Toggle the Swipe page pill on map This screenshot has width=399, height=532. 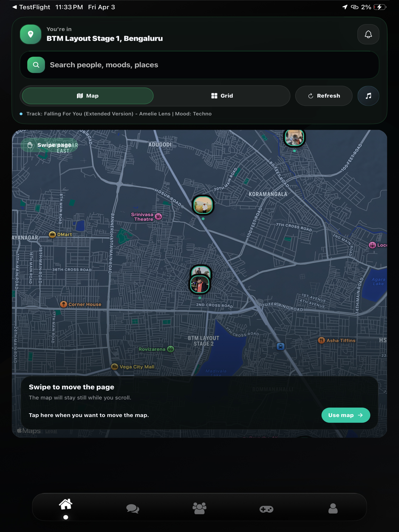49,145
